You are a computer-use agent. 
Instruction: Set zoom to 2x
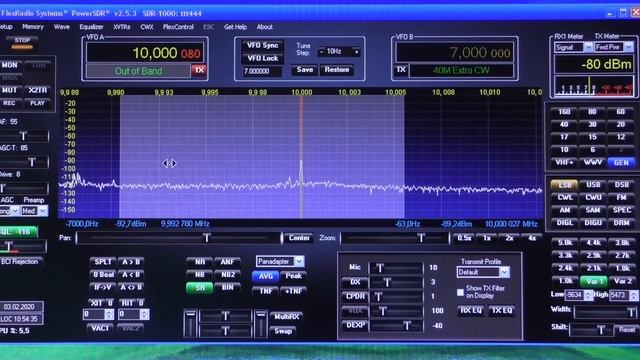pos(509,238)
